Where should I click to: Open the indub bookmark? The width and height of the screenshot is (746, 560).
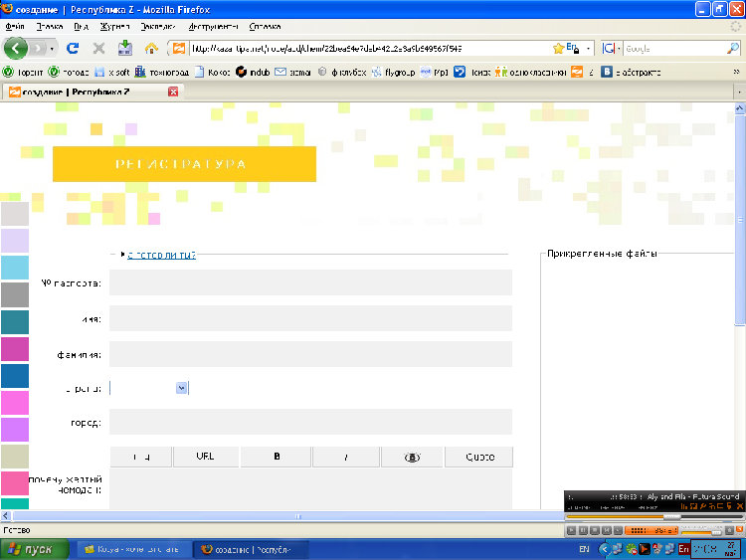tap(253, 73)
